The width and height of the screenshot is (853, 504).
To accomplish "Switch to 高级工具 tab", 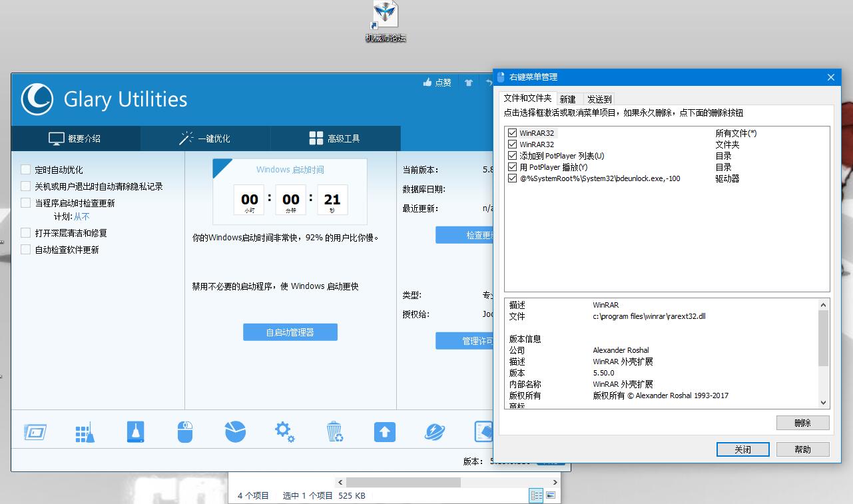I will coord(336,138).
